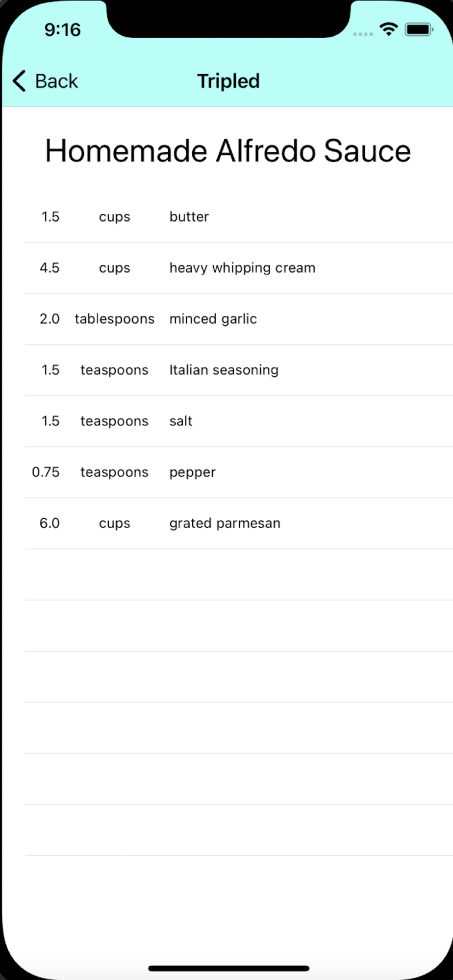
Task: Tap the 6.0 quantity for parmesan
Action: [x=50, y=523]
